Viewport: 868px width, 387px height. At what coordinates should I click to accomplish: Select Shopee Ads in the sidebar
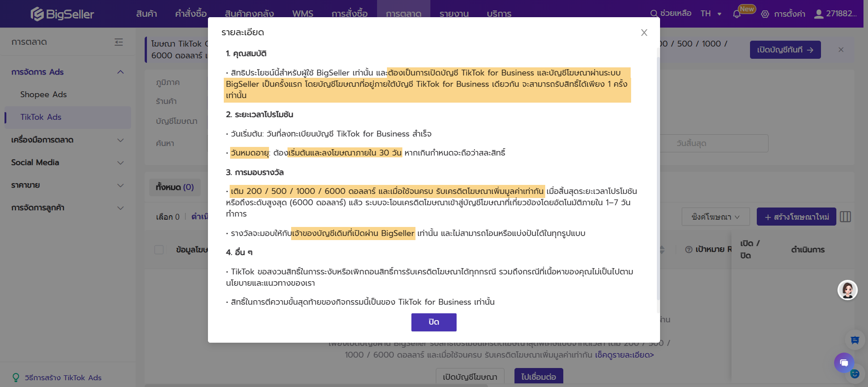(43, 94)
